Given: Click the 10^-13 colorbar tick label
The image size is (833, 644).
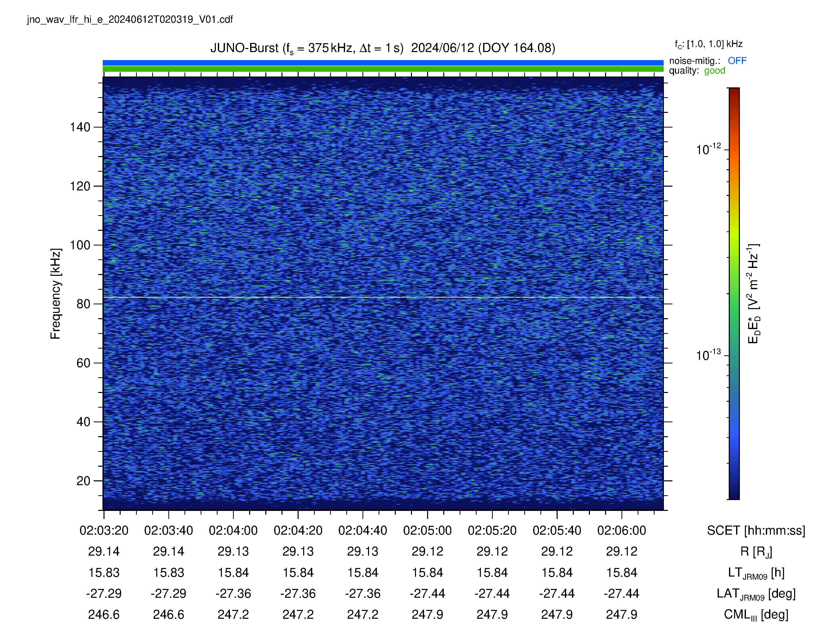Looking at the screenshot, I should tap(708, 355).
